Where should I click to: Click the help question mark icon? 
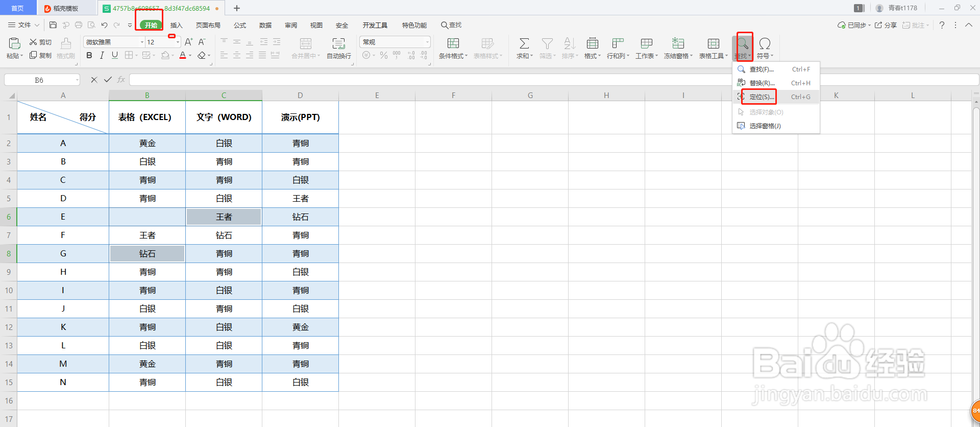[x=942, y=25]
